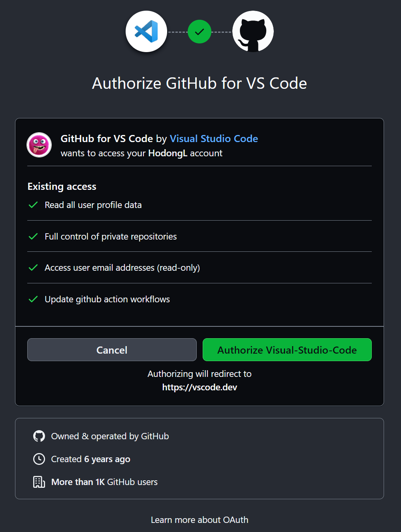Open the Visual Studio Code publisher link
The image size is (401, 532).
[x=214, y=139]
